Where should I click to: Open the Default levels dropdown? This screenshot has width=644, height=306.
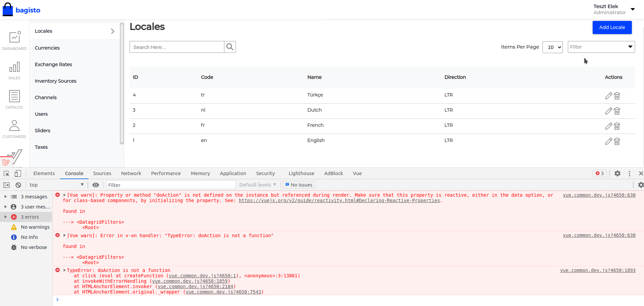coord(258,185)
